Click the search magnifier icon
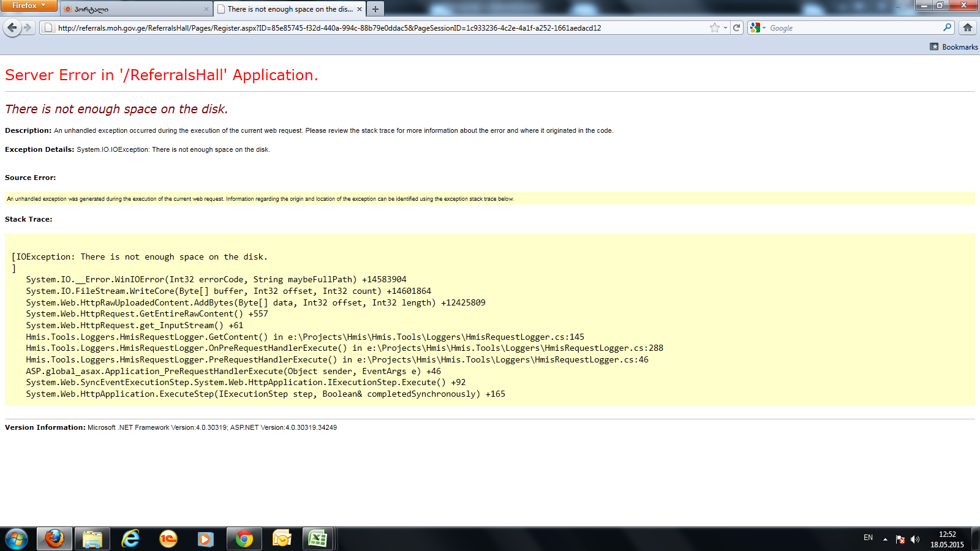This screenshot has width=980, height=551. (x=948, y=28)
